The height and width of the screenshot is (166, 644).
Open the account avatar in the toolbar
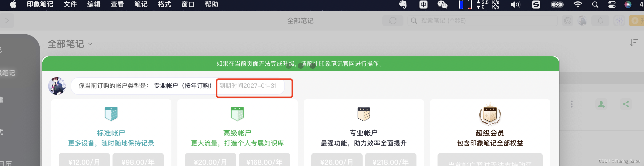pos(583,21)
